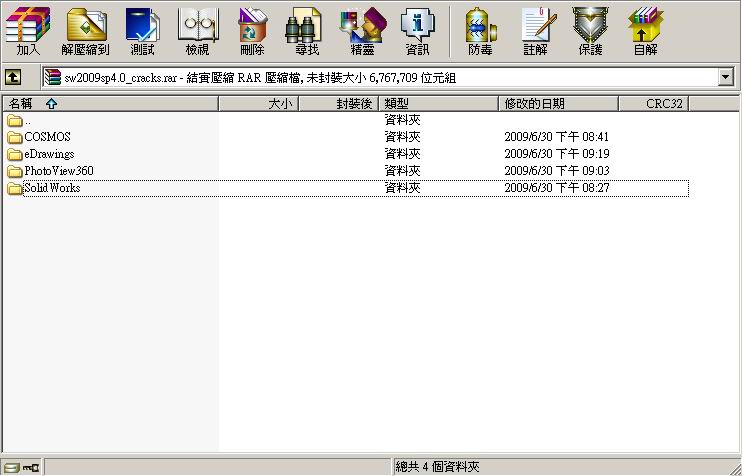This screenshot has height=476, width=742.
Task: Click status text 總共 4 個資料夾
Action: [x=437, y=467]
